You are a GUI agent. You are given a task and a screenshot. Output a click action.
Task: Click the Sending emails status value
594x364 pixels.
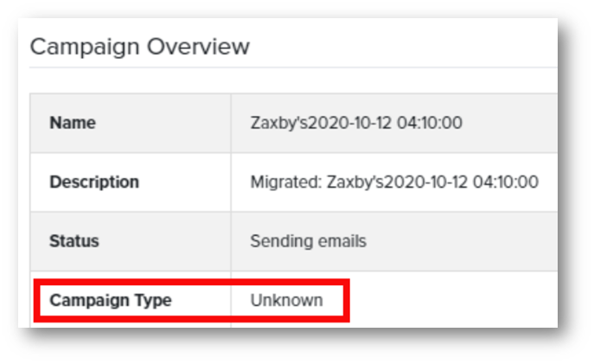309,241
